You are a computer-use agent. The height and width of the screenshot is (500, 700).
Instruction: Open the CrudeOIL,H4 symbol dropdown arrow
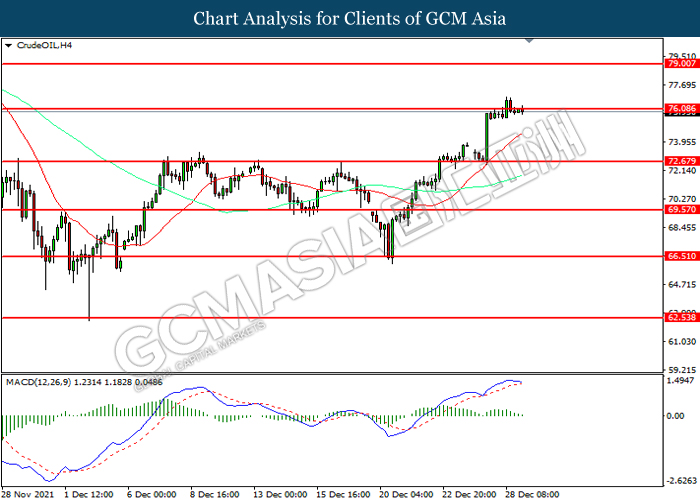[8, 46]
